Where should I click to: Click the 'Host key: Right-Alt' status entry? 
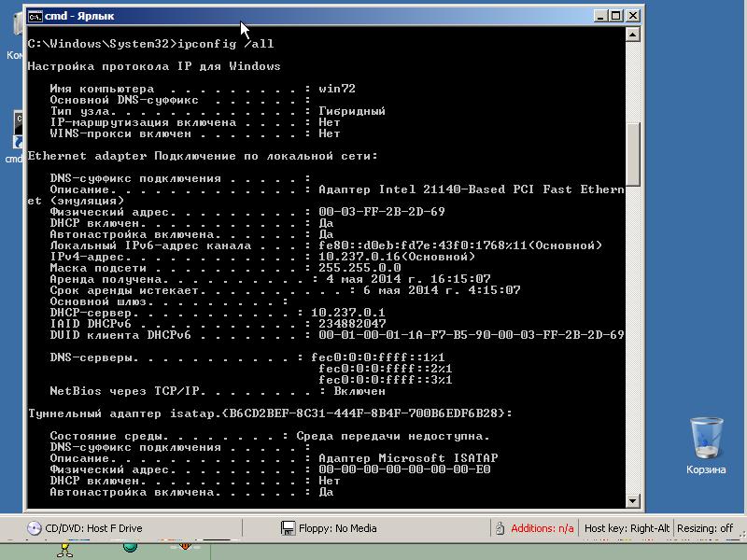(x=627, y=528)
